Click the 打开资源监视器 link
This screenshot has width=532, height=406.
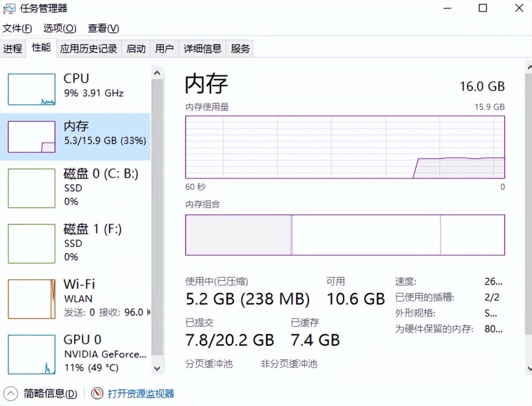tap(141, 394)
